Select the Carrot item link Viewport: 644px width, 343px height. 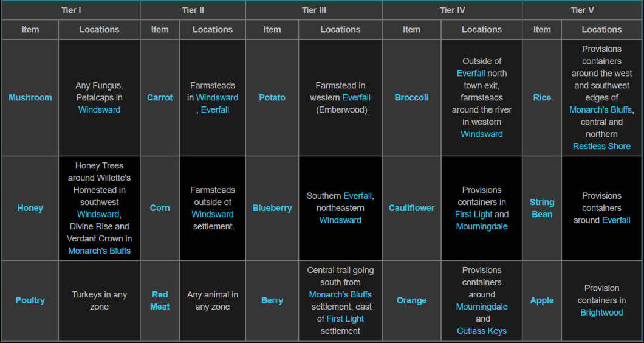(x=160, y=97)
